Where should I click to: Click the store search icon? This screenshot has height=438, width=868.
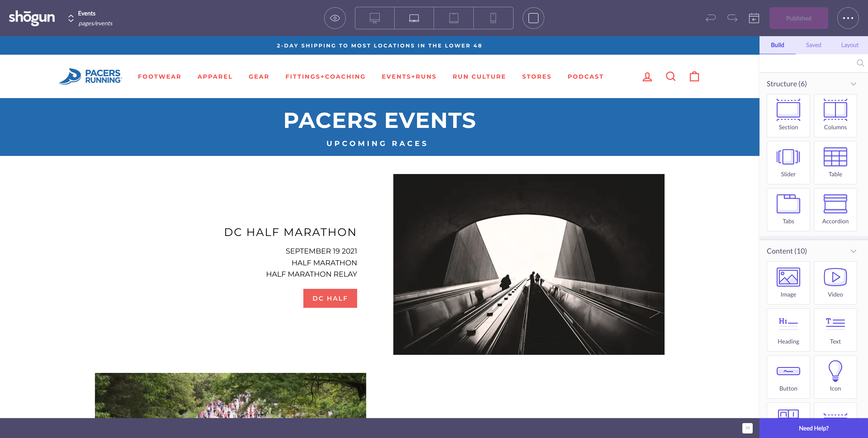click(x=671, y=76)
